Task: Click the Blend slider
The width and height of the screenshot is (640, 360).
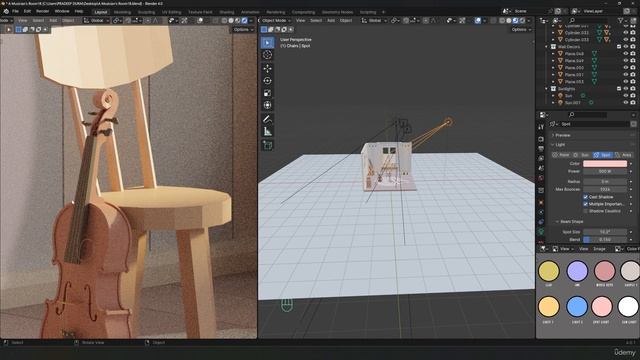Action: 605,240
